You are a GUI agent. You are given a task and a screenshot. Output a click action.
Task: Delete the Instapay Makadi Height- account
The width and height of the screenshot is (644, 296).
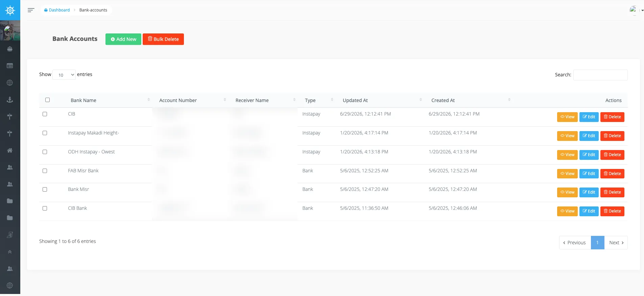point(612,136)
